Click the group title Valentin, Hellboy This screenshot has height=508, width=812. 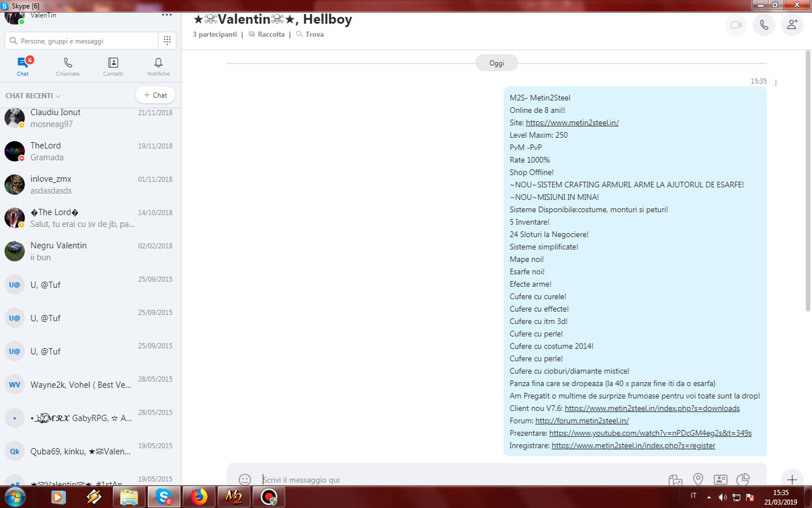[272, 19]
